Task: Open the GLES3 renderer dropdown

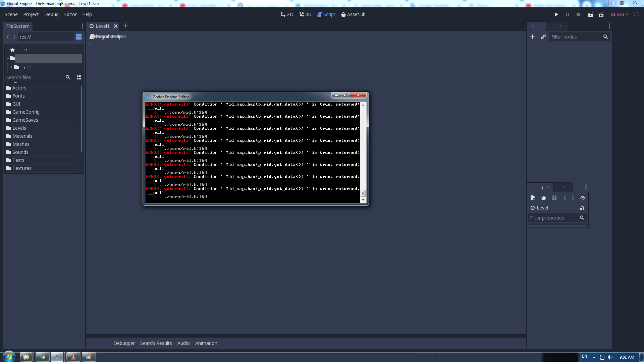Action: [620, 14]
